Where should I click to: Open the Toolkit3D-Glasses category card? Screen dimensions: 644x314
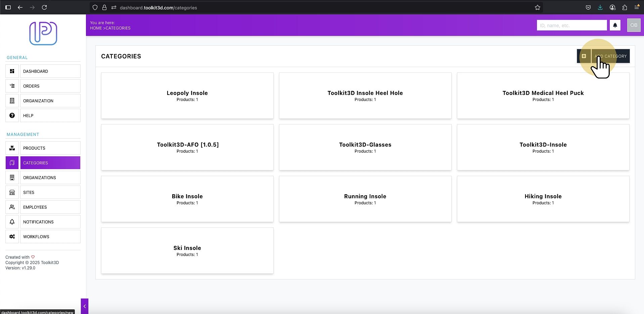365,147
